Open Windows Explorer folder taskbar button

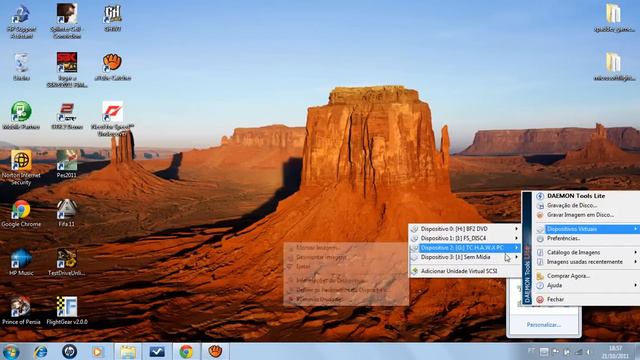click(128, 351)
